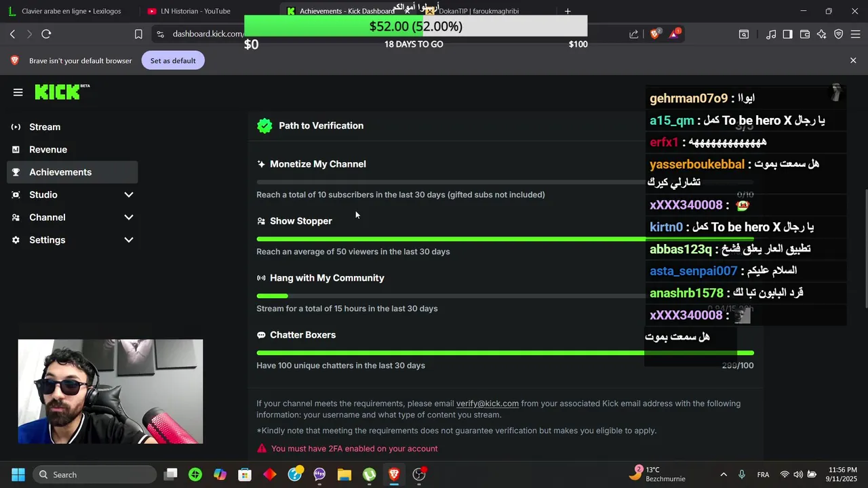Open Brave Rewards triangle icon
This screenshot has height=488, width=868.
pyautogui.click(x=675, y=34)
